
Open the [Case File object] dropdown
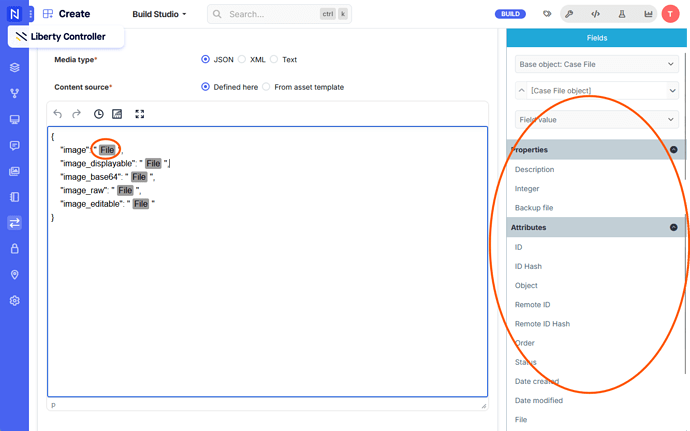tap(602, 90)
